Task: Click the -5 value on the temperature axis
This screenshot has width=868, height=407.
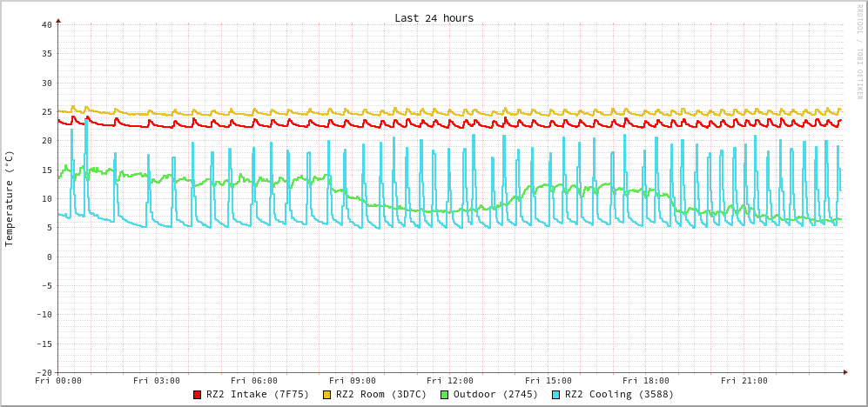Action: [46, 285]
